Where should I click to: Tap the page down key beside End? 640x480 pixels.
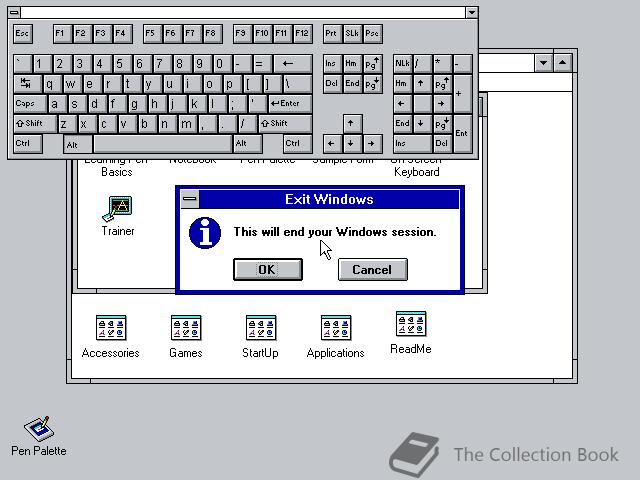coord(372,84)
